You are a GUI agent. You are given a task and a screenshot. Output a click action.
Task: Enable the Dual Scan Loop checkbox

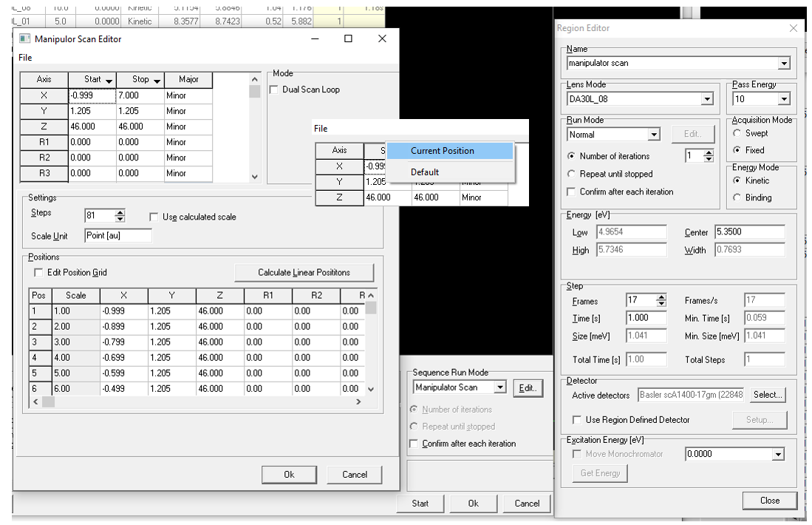pyautogui.click(x=275, y=90)
